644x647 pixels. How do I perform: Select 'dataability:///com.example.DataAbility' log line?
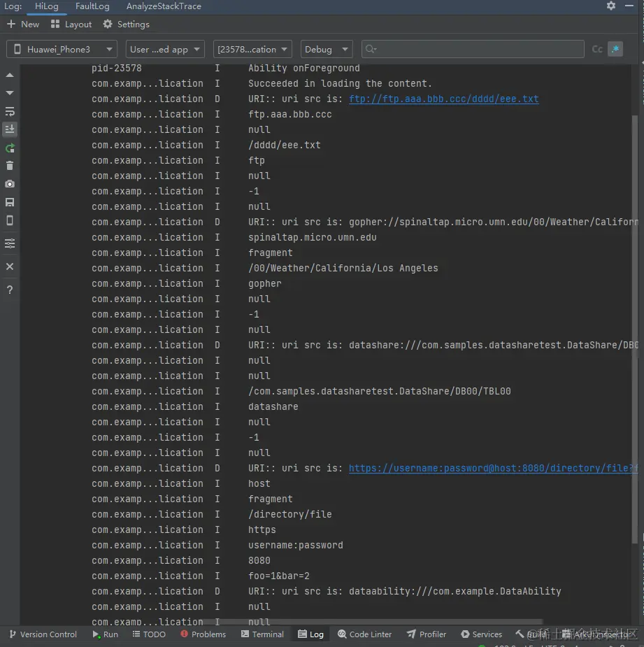[x=405, y=592]
